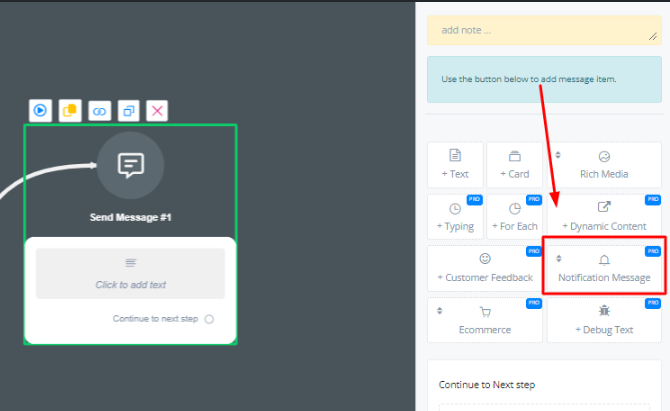
Task: Click the link icon above Send Message node
Action: pos(99,110)
